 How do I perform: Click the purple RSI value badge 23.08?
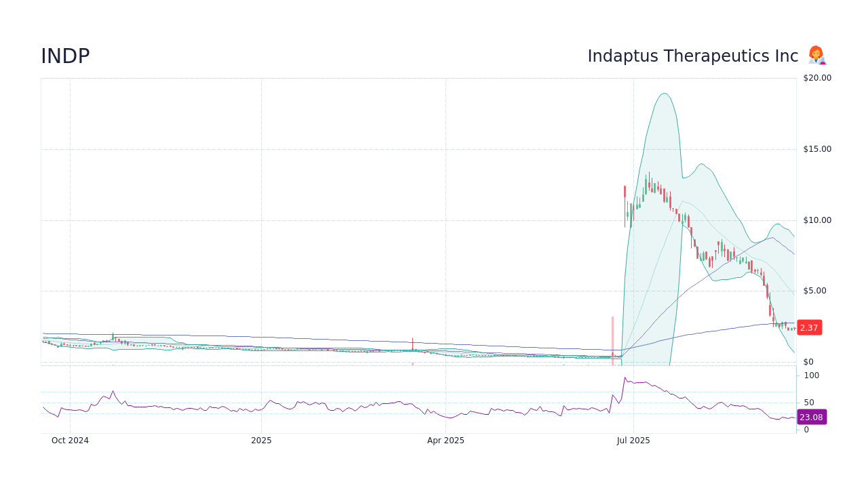811,417
